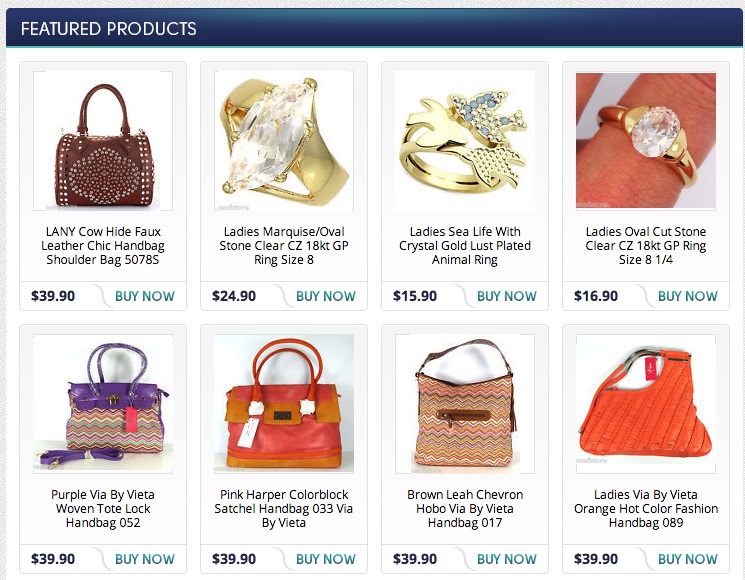The width and height of the screenshot is (745, 580).
Task: Click Buy Now for the $24.90 ring
Action: point(326,296)
